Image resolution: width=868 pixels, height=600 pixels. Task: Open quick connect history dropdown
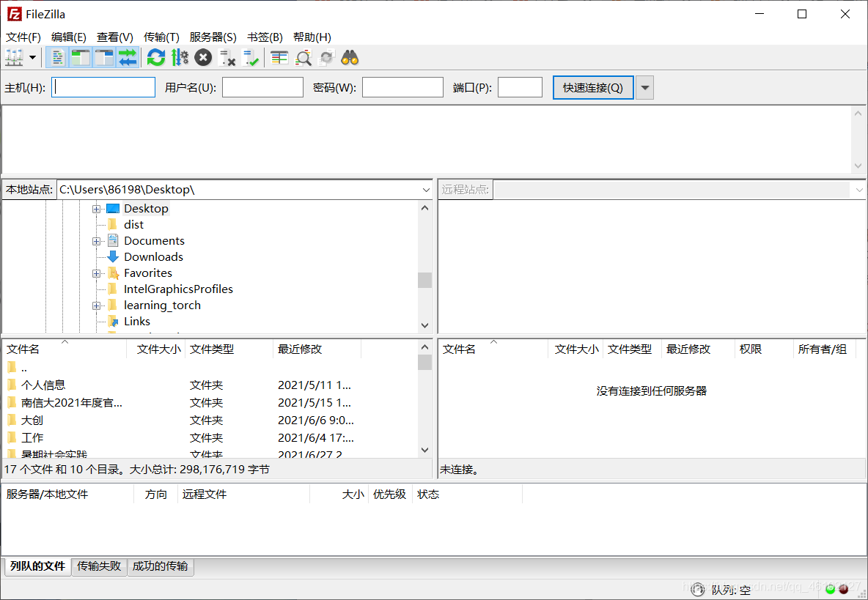click(x=644, y=87)
